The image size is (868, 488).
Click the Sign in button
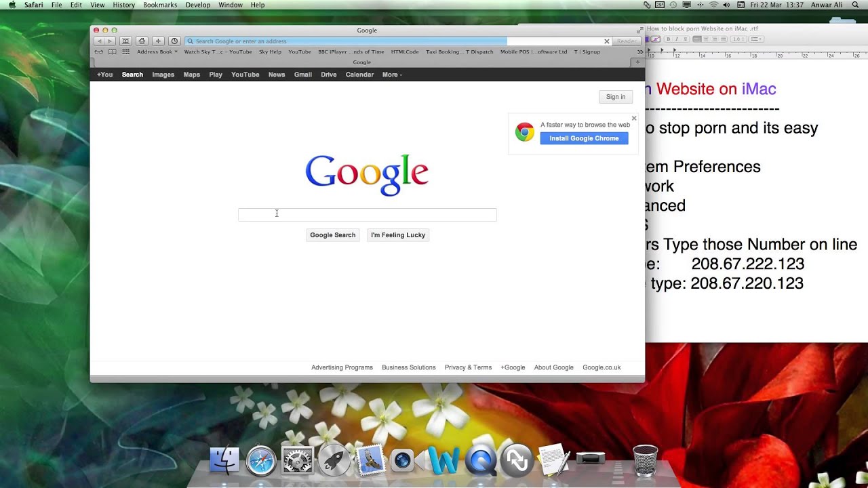point(616,97)
